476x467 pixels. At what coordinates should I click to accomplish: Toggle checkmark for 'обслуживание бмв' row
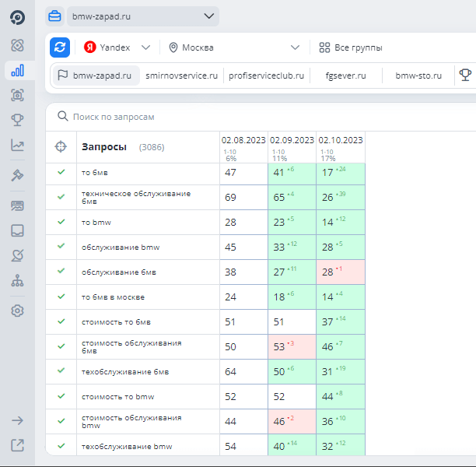click(x=61, y=271)
